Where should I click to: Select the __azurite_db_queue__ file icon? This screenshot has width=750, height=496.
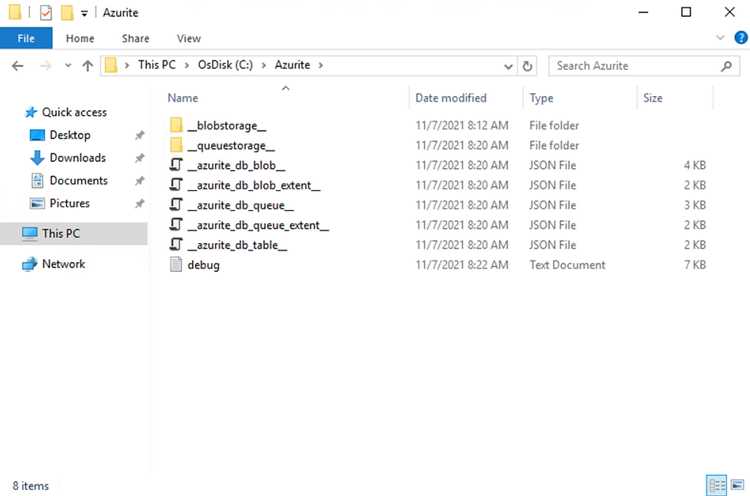coord(176,205)
